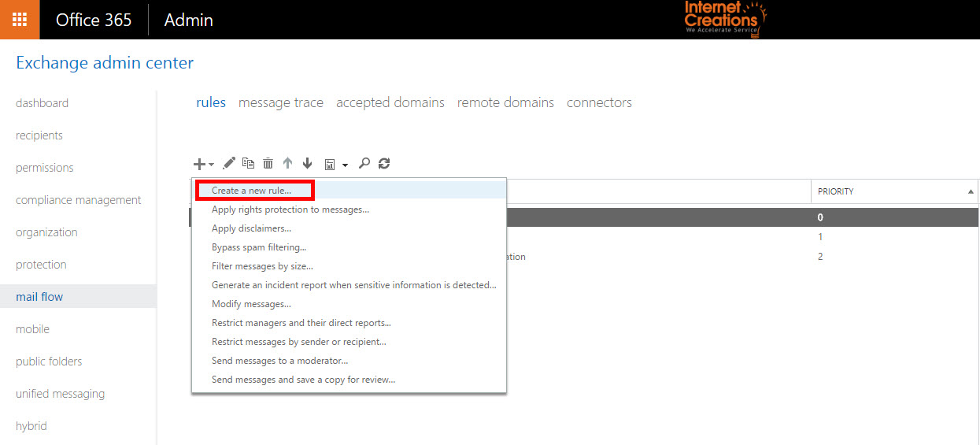Select Modify messages menu entry

349,304
